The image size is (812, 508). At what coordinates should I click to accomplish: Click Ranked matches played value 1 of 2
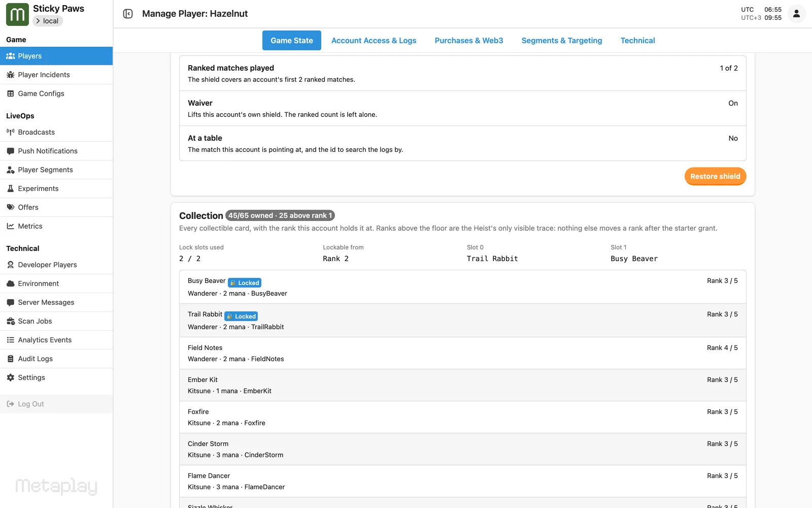tap(729, 68)
